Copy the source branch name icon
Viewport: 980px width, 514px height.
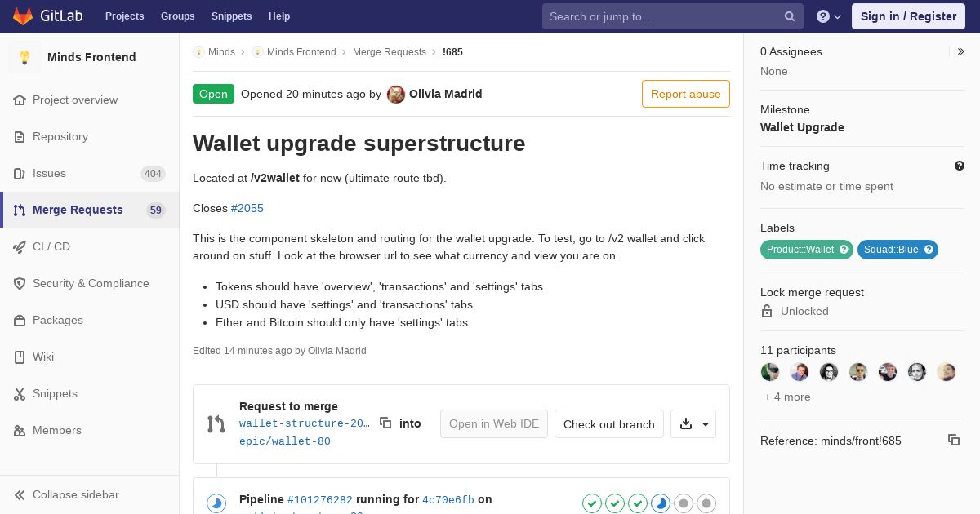pyautogui.click(x=385, y=423)
